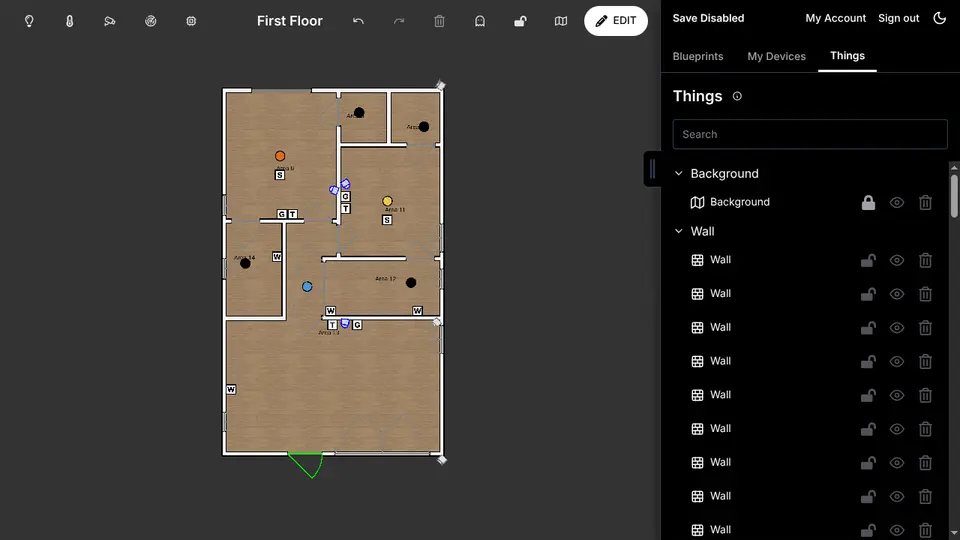The image size is (960, 540).
Task: Select the processor chip tool
Action: coord(191,21)
